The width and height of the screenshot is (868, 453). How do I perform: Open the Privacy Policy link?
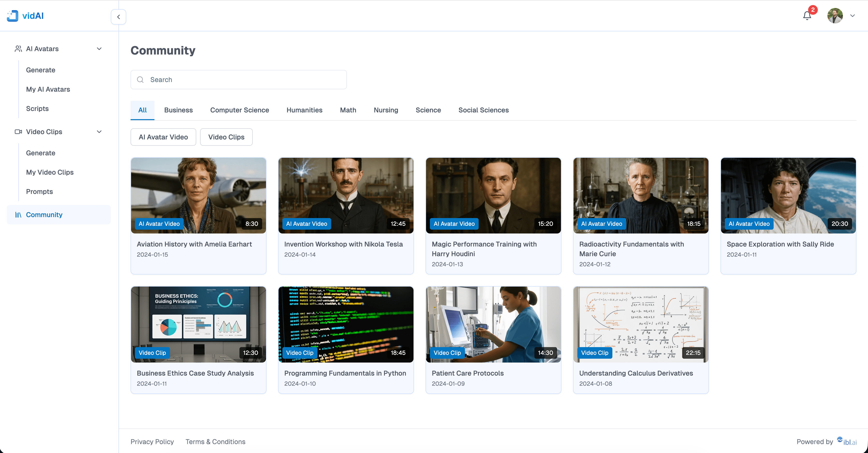[x=152, y=442]
